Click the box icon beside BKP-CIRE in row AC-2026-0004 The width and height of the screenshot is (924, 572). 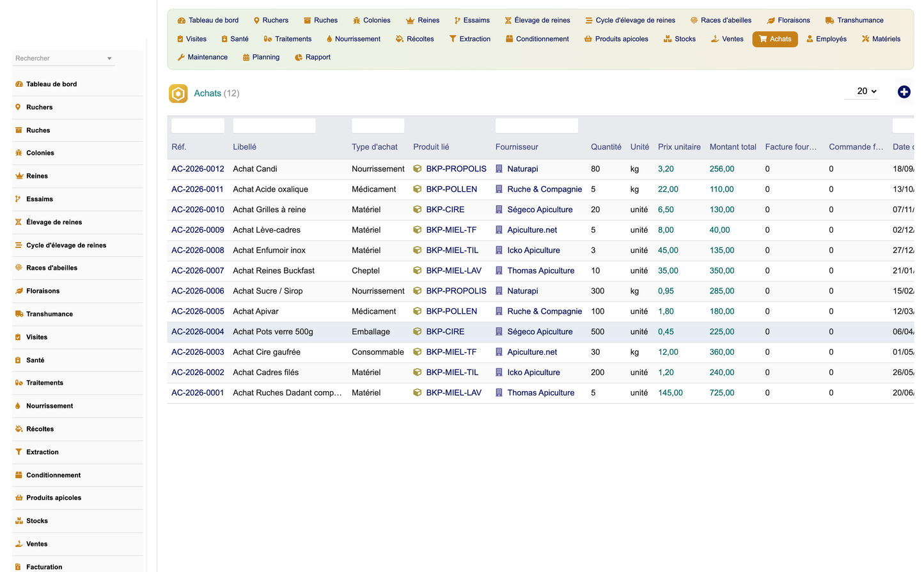point(418,332)
